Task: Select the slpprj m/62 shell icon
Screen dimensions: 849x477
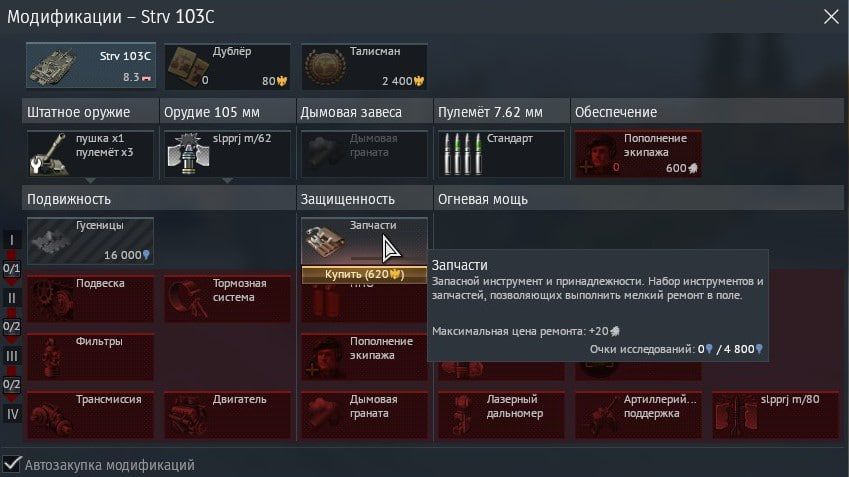Action: pos(188,153)
